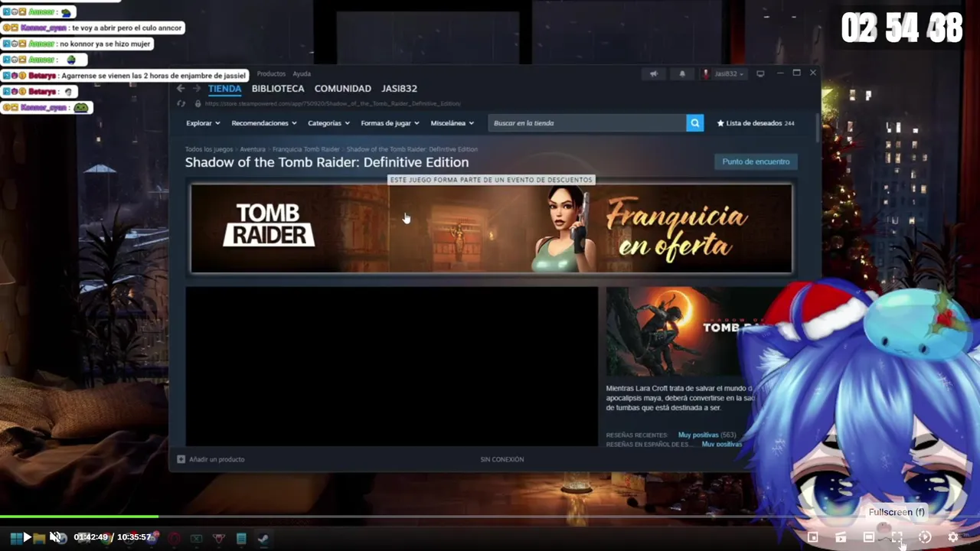Go back with Steam's back arrow
Viewport: 980px width, 551px height.
click(x=181, y=89)
